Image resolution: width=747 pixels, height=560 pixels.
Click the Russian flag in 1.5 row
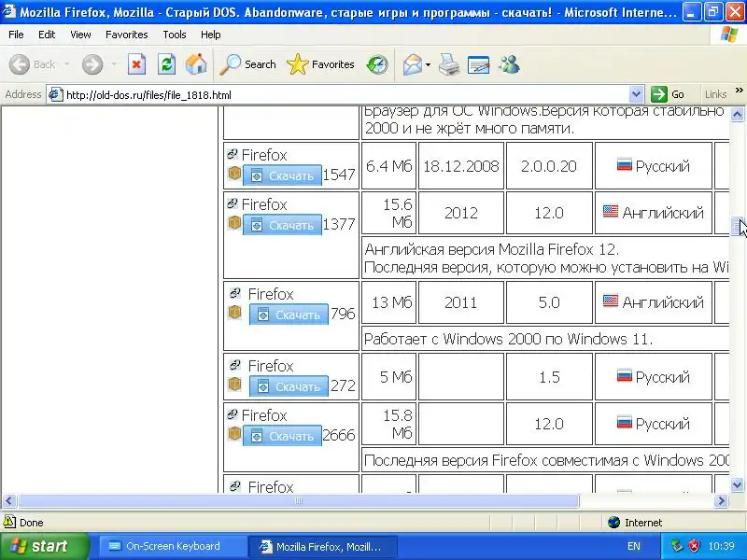624,376
